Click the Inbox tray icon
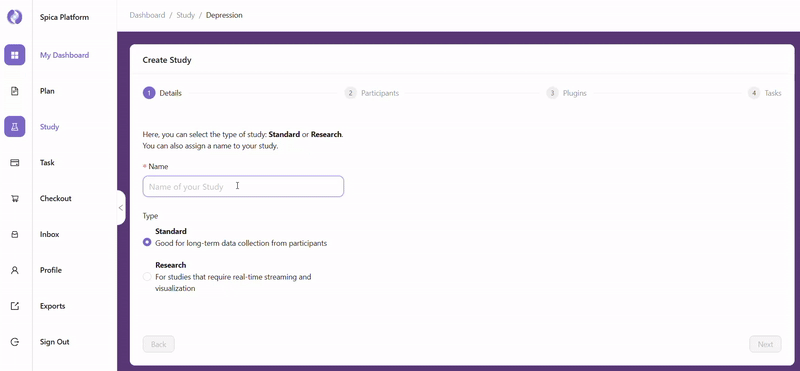Image resolution: width=800 pixels, height=371 pixels. click(x=15, y=234)
